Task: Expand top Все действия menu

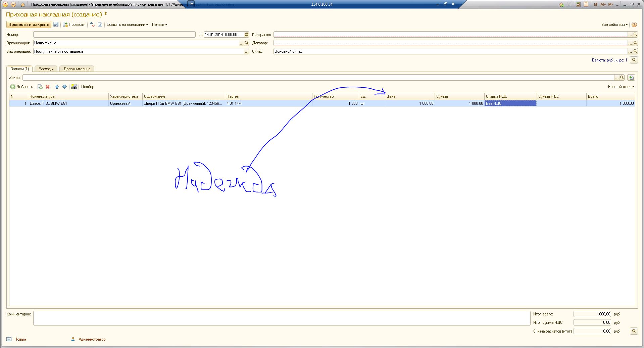Action: tap(614, 25)
